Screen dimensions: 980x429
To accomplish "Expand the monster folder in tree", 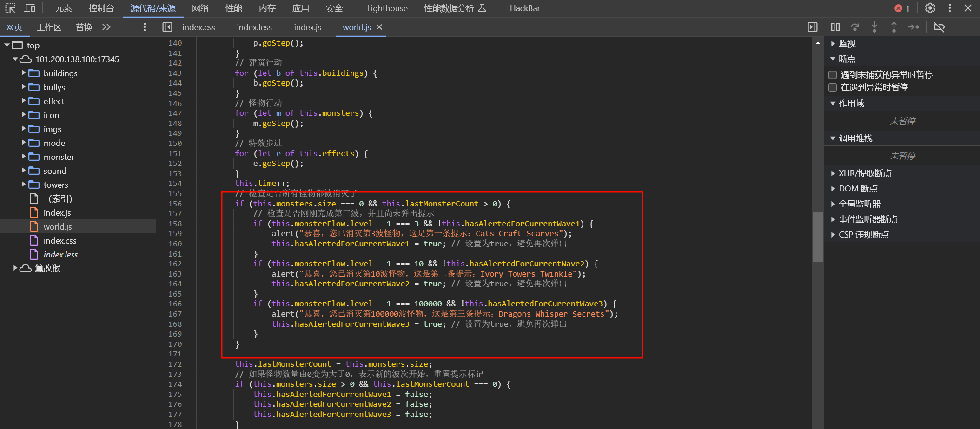I will (24, 157).
